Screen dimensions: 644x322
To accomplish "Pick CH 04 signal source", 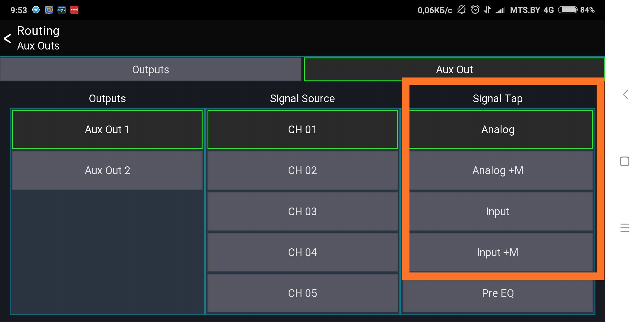I will [302, 253].
